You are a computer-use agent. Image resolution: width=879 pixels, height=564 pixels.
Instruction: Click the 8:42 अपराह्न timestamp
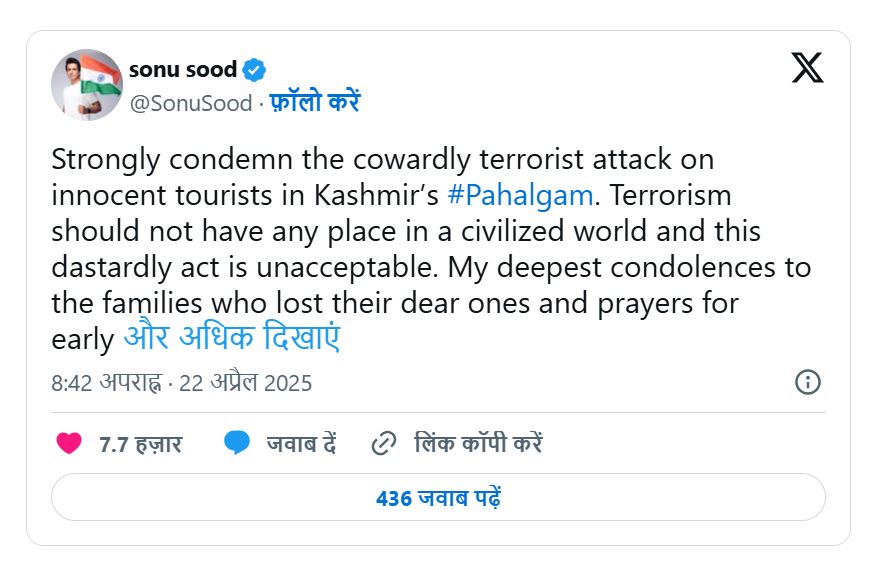106,383
